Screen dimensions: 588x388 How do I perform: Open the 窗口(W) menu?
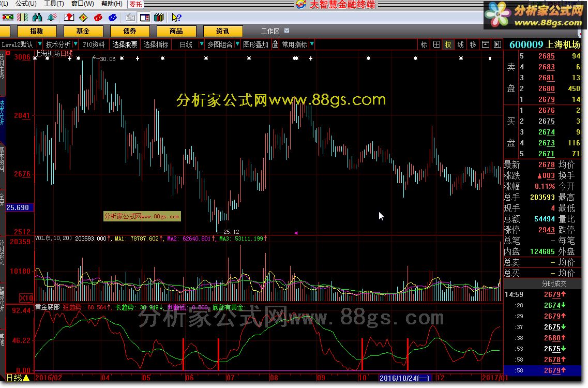pos(83,4)
